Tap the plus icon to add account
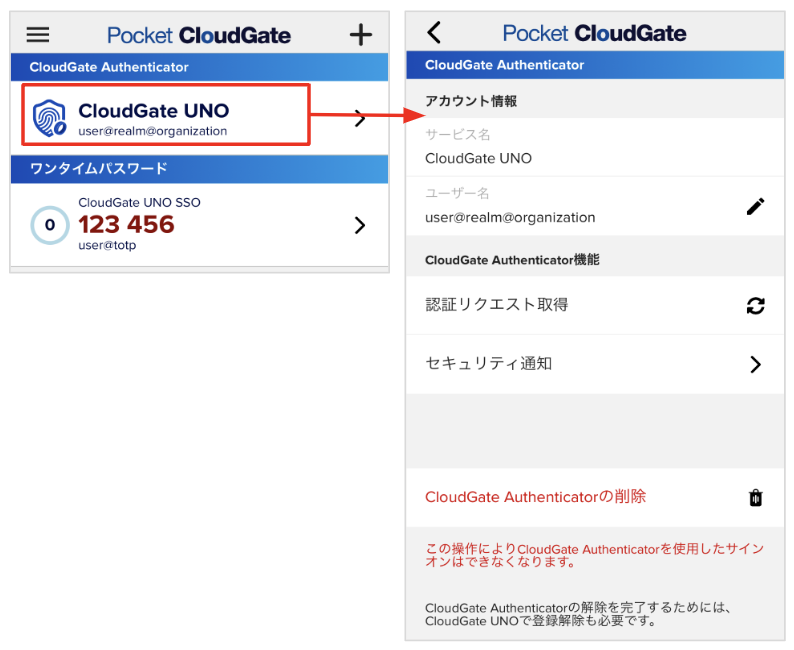This screenshot has width=794, height=650. pyautogui.click(x=361, y=34)
